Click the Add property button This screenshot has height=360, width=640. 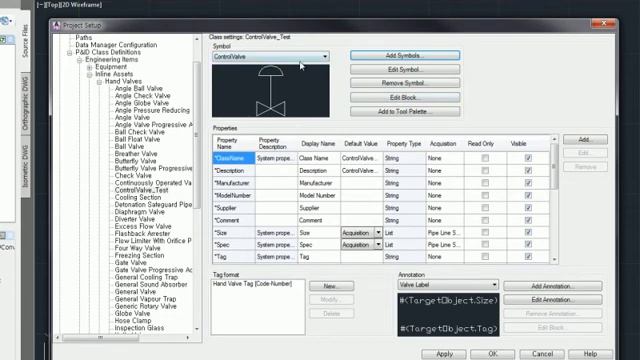(585, 140)
